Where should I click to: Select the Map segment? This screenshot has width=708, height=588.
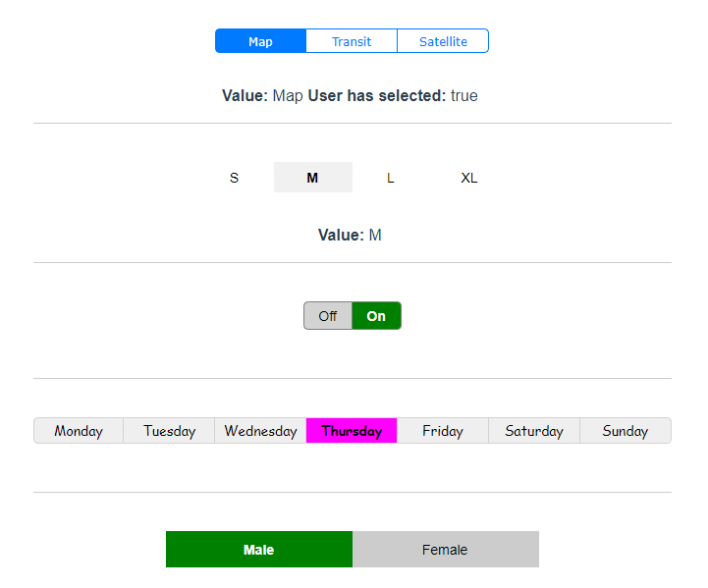(x=260, y=41)
